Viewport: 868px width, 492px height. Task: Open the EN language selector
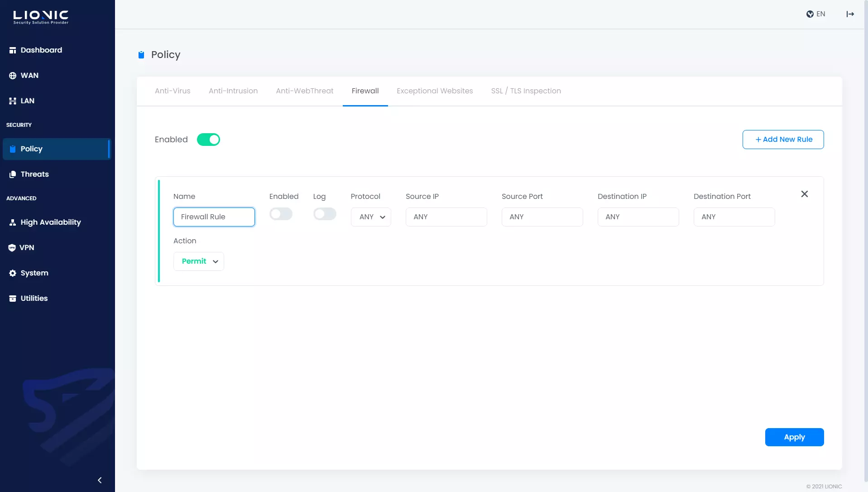point(816,14)
